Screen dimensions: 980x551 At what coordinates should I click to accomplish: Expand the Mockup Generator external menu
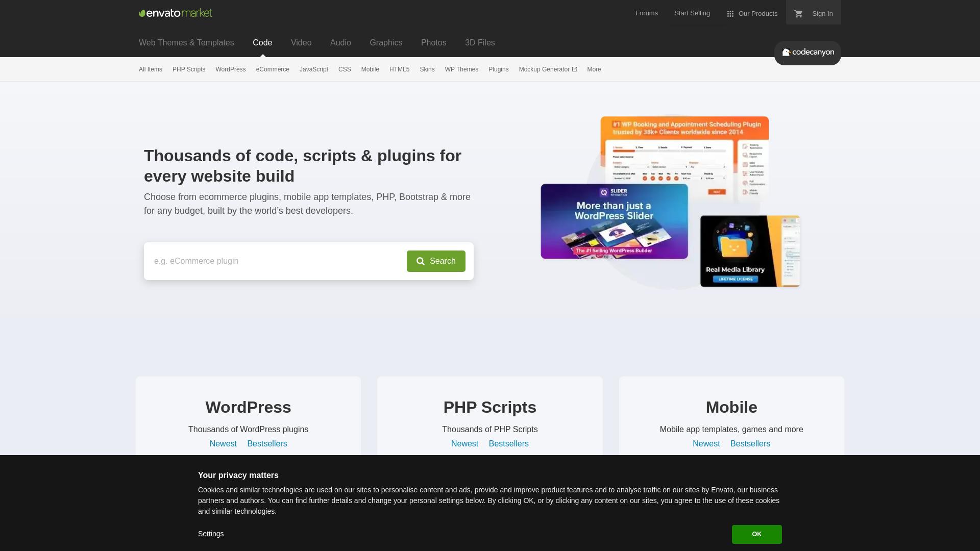548,69
